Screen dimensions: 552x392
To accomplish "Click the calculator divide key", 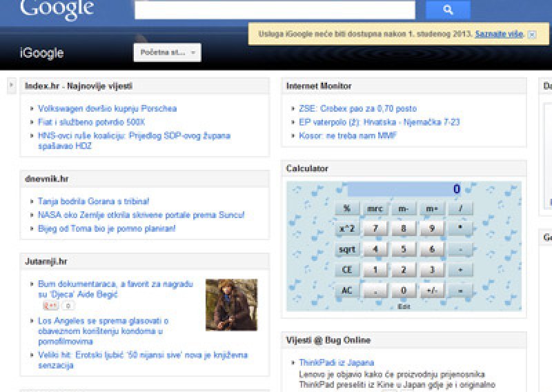I will click(460, 208).
